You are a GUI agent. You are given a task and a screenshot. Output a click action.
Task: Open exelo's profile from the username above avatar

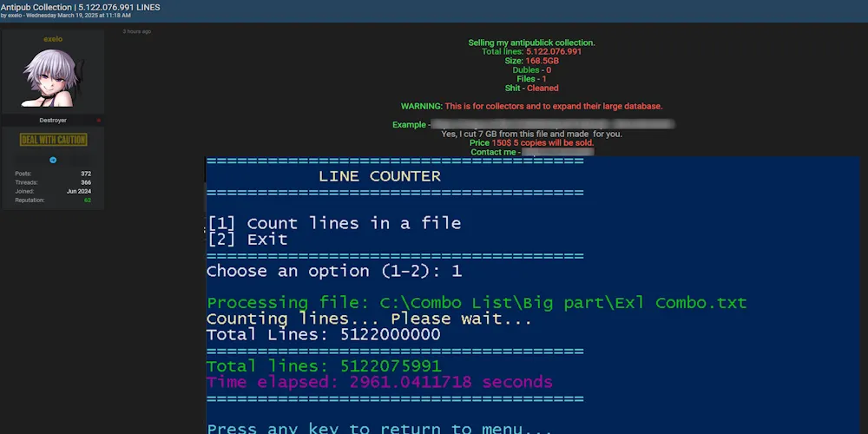[x=53, y=39]
